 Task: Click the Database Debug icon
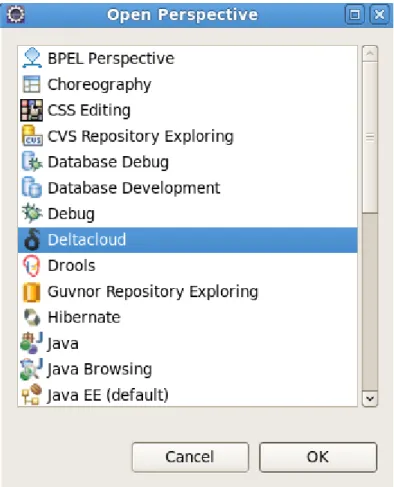coord(32,162)
